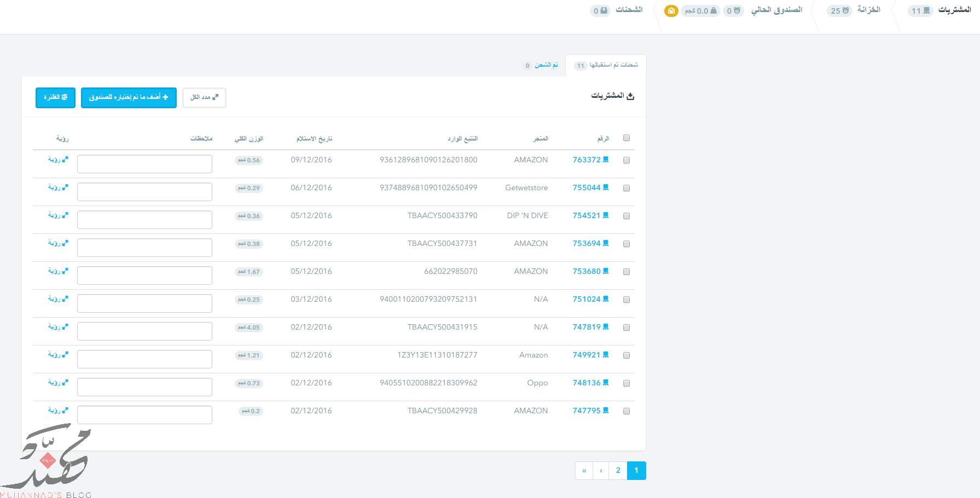Open the الخزانة menu item
980x498 pixels.
(x=868, y=10)
